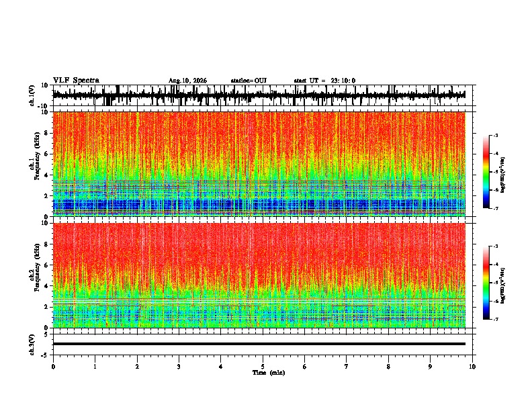Image resolution: width=532 pixels, height=411 pixels.
Task: Click the "ch.3(V)" axis label
Action: (x=32, y=345)
